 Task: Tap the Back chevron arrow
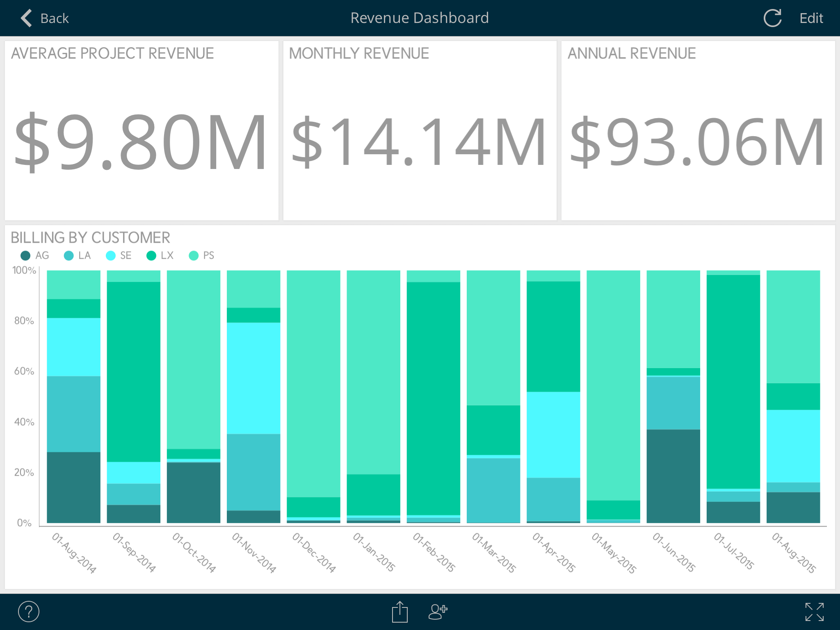[x=26, y=18]
